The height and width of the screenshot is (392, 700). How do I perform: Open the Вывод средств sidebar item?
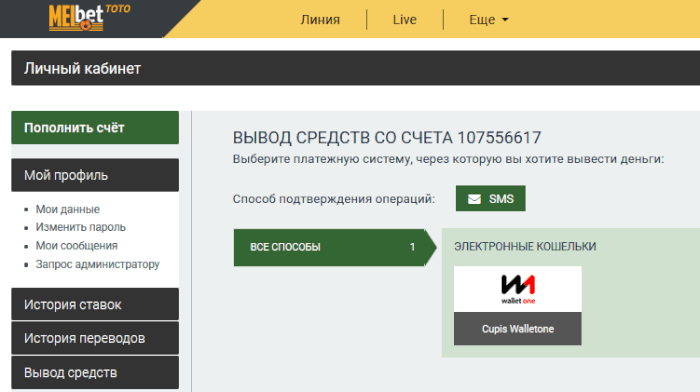point(95,372)
